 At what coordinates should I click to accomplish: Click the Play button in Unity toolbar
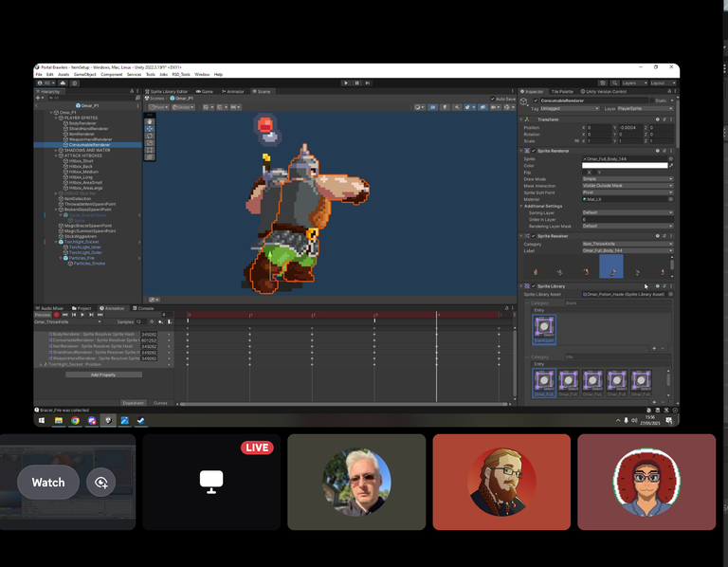(345, 82)
